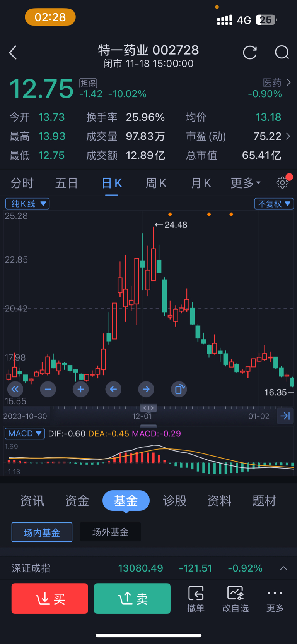This screenshot has height=644, width=297.
Task: Tap the red 买 buy button
Action: [x=49, y=599]
